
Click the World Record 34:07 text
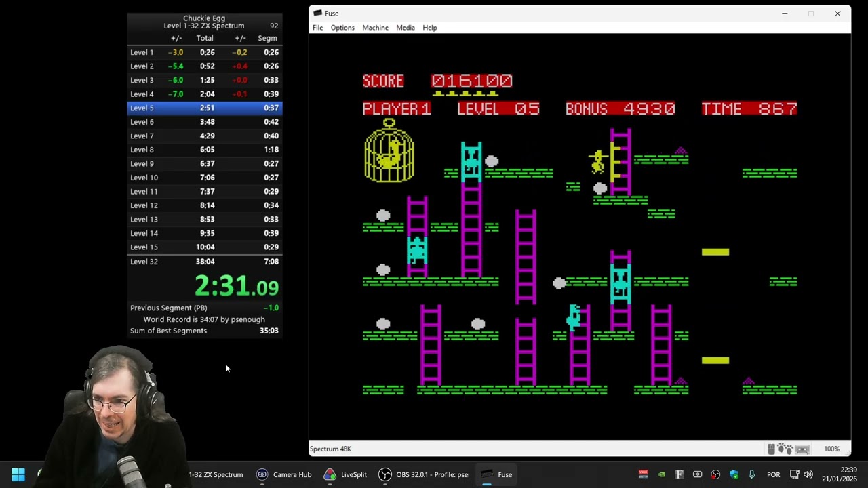(x=204, y=319)
